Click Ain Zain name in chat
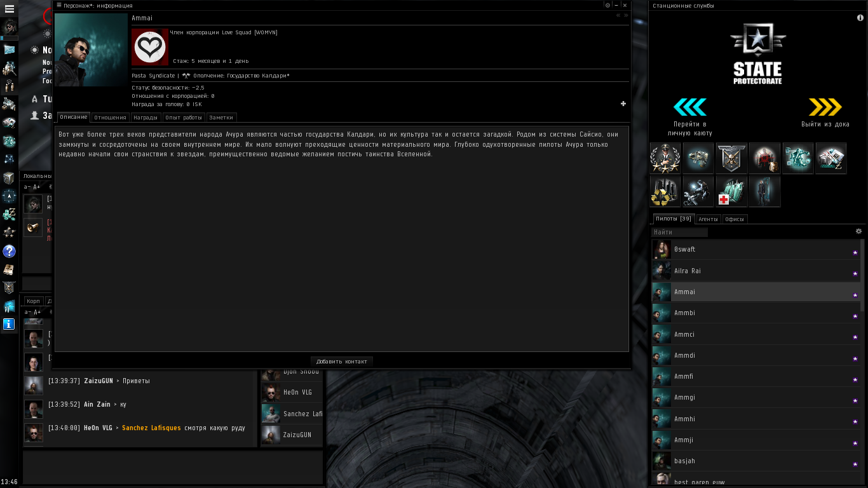 (97, 404)
